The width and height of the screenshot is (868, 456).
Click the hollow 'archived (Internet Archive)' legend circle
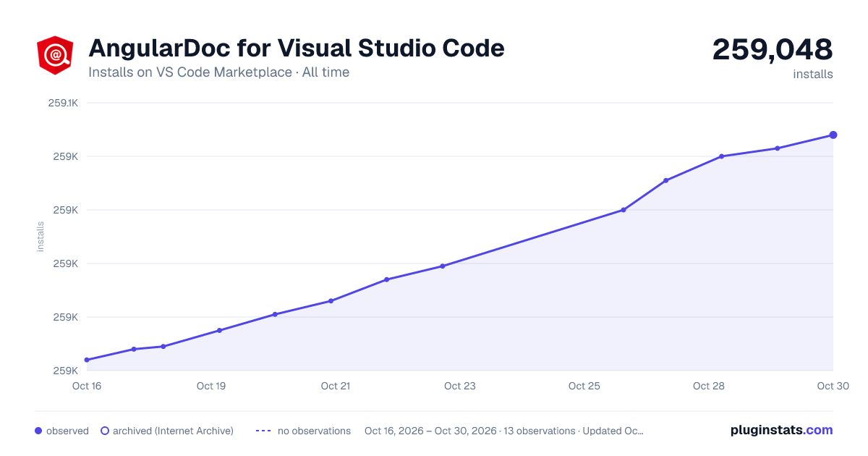105,431
